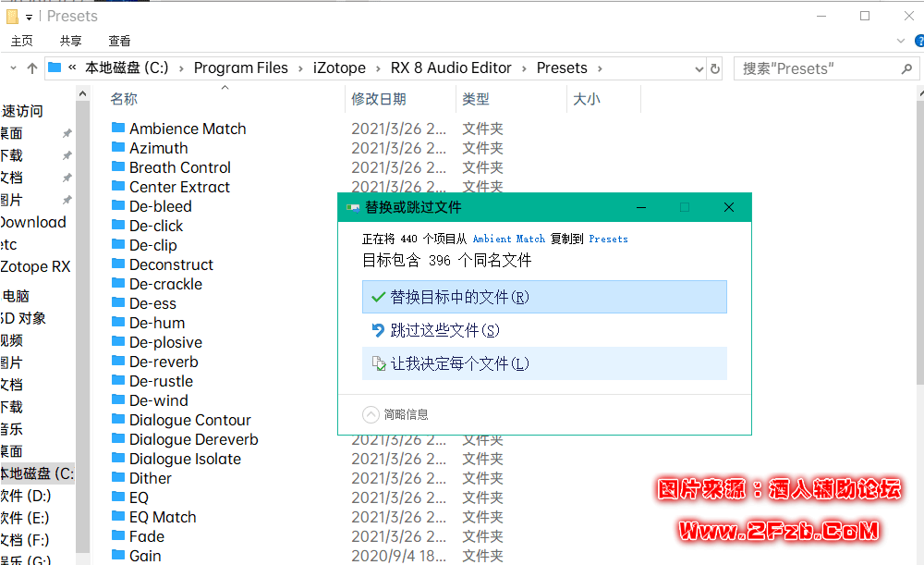Expand the ribbon with the chevron

point(902,41)
